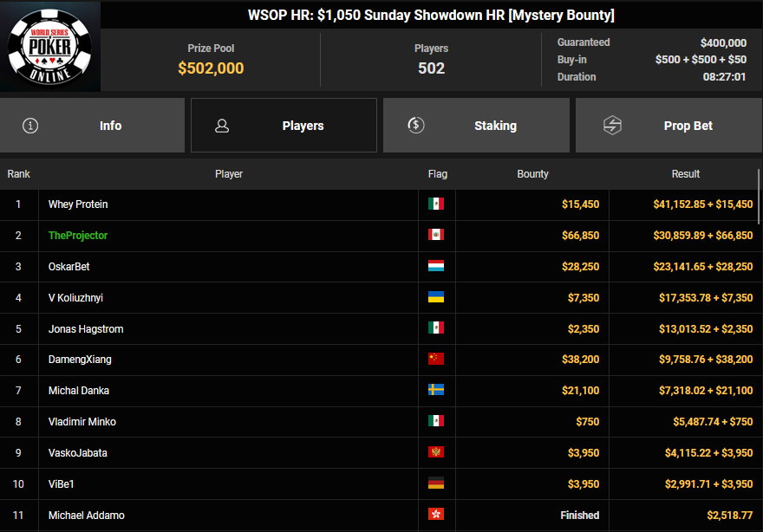The width and height of the screenshot is (763, 532).
Task: Click the Rank column header
Action: (x=19, y=174)
